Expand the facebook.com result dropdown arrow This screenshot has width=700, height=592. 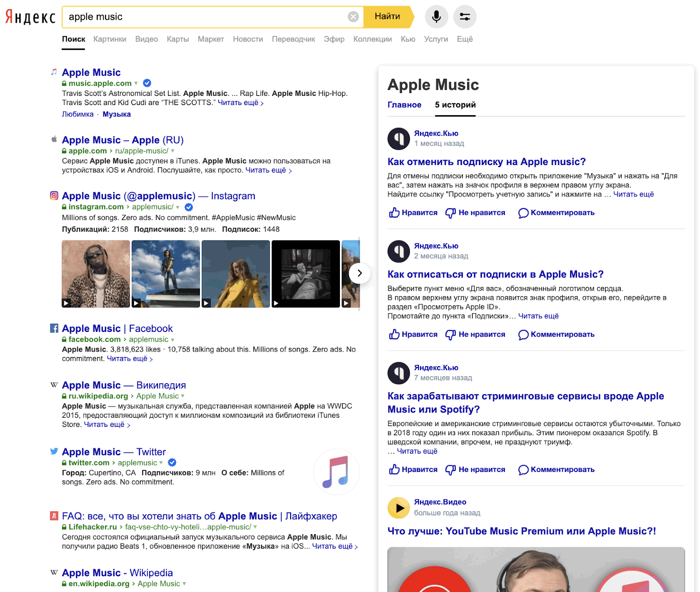pos(173,340)
